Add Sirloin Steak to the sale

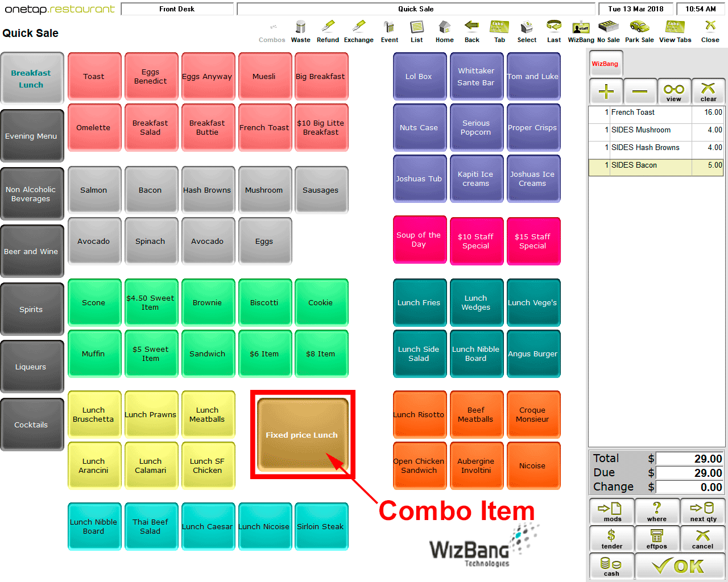pos(321,526)
